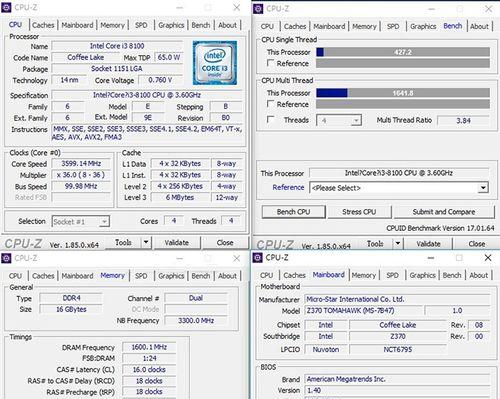The image size is (500, 399).
Task: Switch to Caches tab in CPU window
Action: pos(43,25)
